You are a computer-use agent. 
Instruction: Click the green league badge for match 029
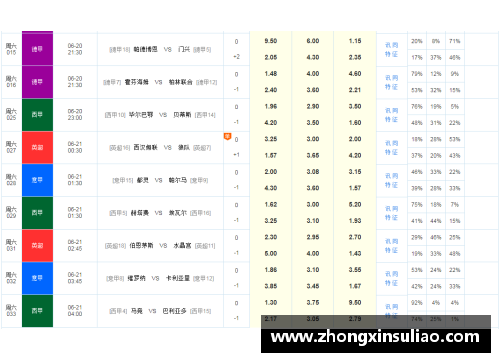click(x=37, y=213)
